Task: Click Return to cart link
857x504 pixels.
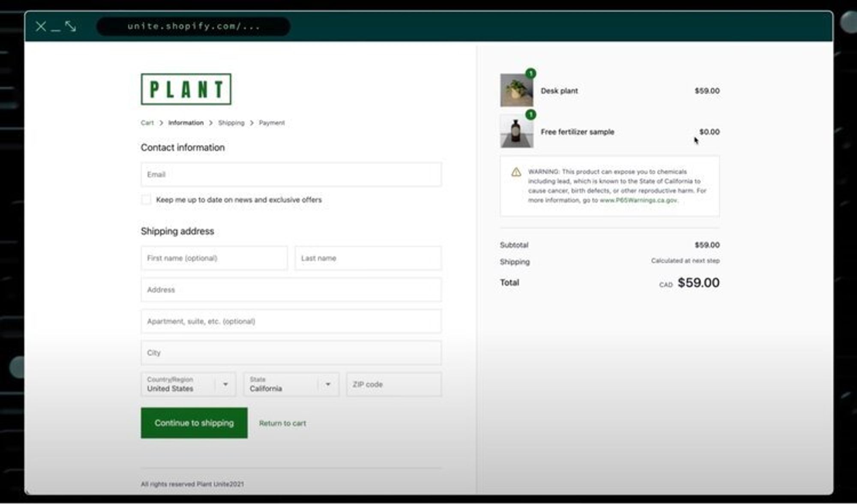Action: pos(282,423)
